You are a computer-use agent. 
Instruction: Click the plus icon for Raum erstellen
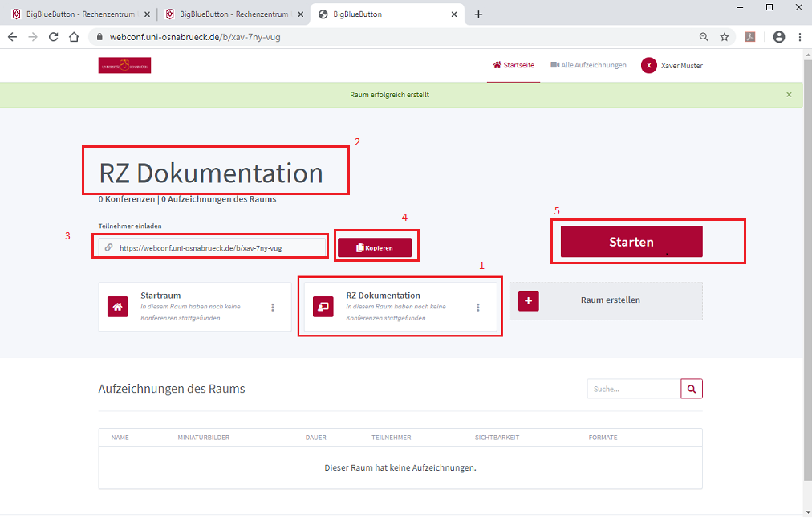coord(528,300)
